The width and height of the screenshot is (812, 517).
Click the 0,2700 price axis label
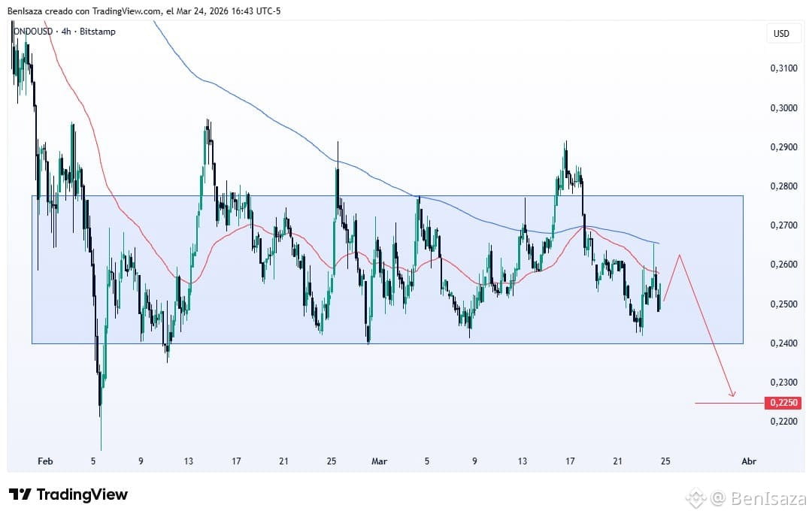[784, 225]
